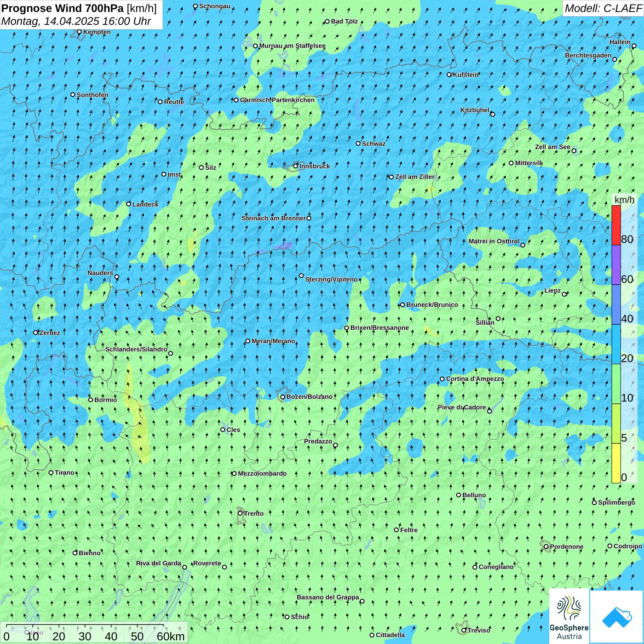Select the Tirano city marker
This screenshot has width=644, height=644.
[51, 472]
